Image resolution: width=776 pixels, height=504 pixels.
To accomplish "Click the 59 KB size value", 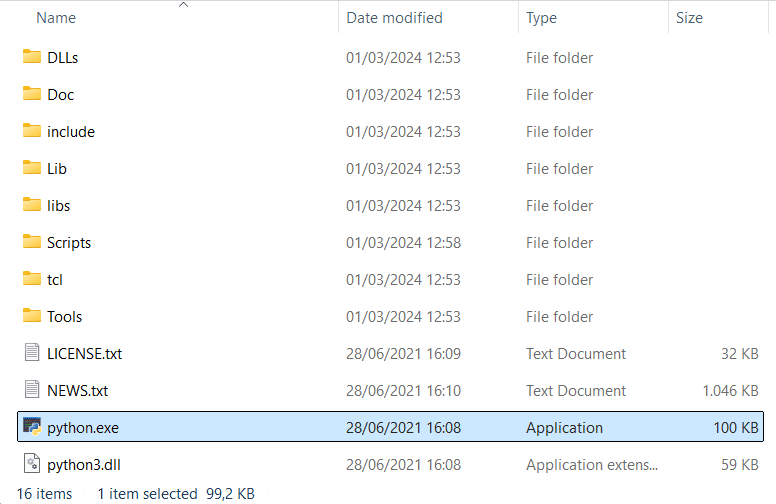I will pyautogui.click(x=739, y=465).
